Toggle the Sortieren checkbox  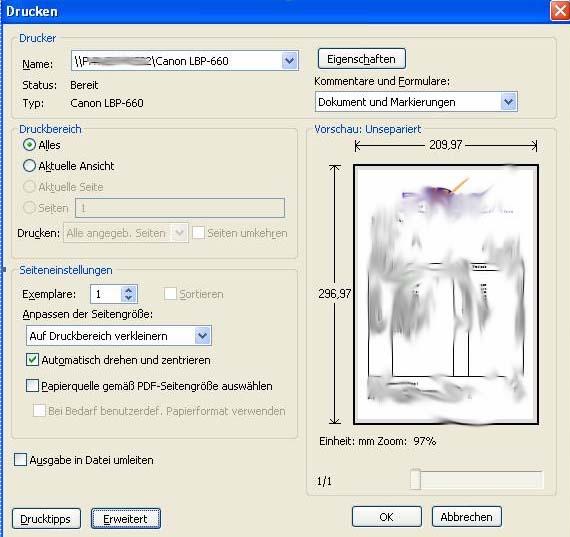tap(170, 294)
